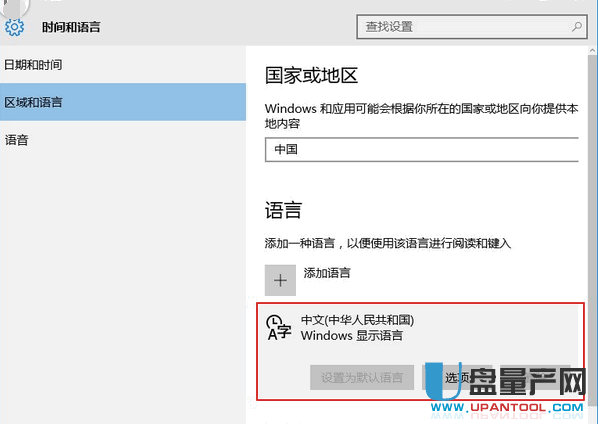The image size is (599, 424).
Task: Click the vertical scrollbar on the right
Action: [592, 229]
